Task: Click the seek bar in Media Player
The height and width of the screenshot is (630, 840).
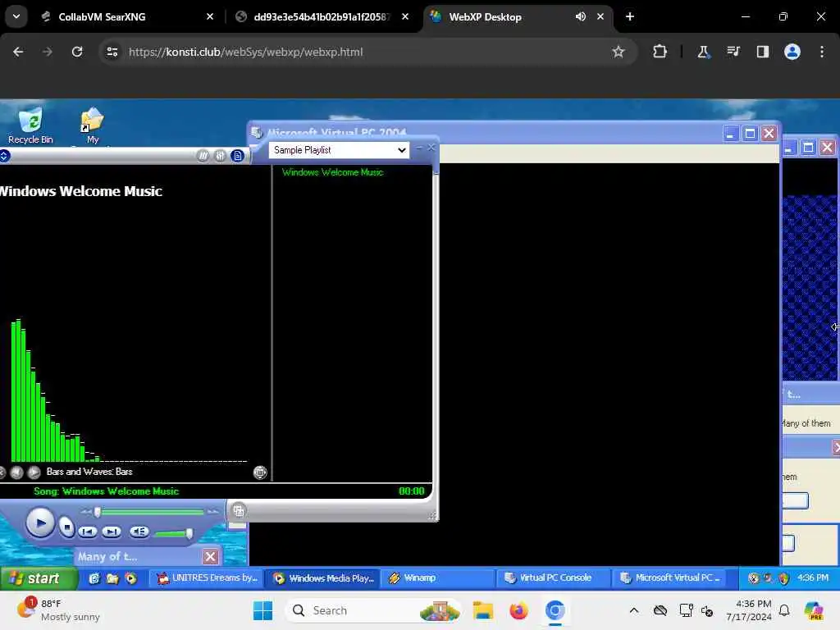Action: click(149, 512)
